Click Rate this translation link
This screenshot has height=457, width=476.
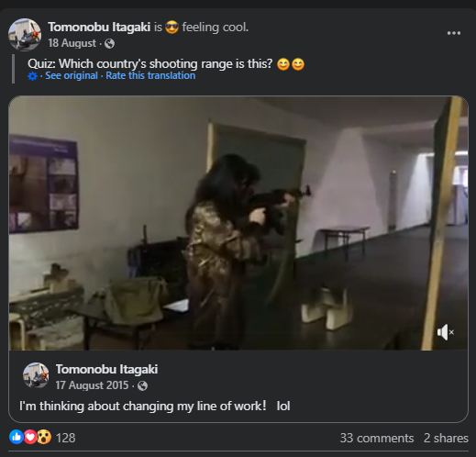(x=150, y=75)
